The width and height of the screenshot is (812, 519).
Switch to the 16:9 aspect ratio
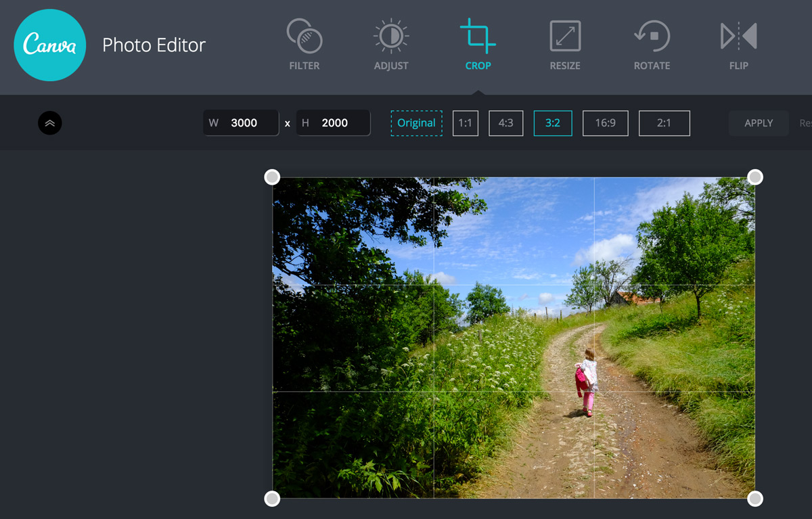coord(605,122)
